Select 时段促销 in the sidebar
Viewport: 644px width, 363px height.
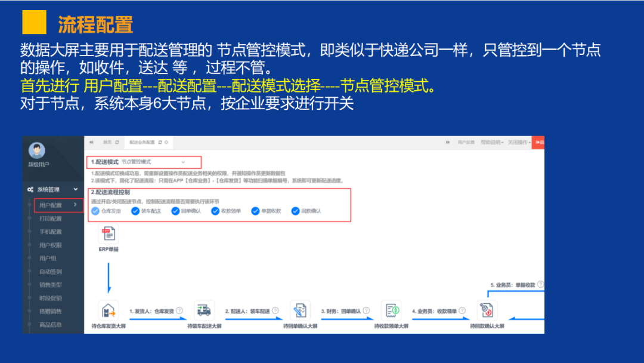pyautogui.click(x=51, y=299)
